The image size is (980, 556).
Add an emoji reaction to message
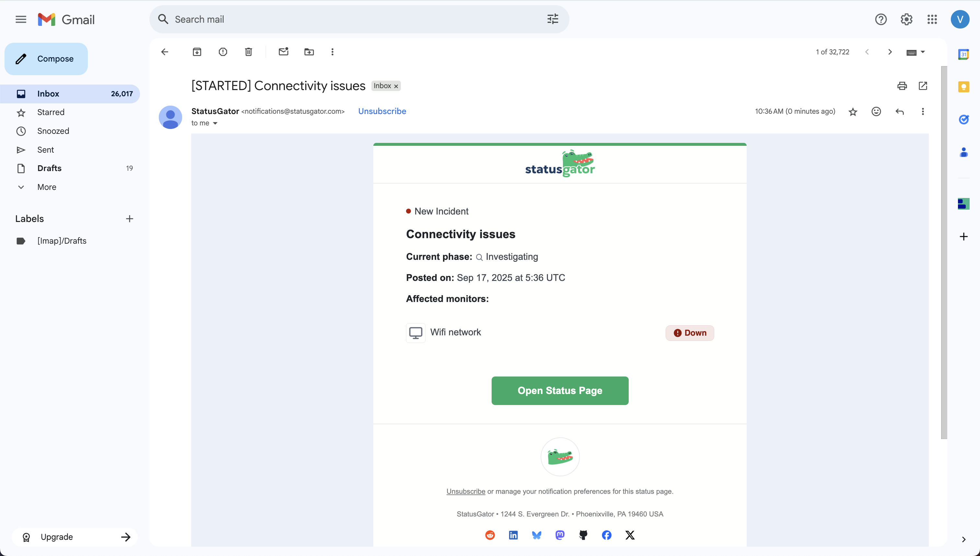(x=876, y=111)
